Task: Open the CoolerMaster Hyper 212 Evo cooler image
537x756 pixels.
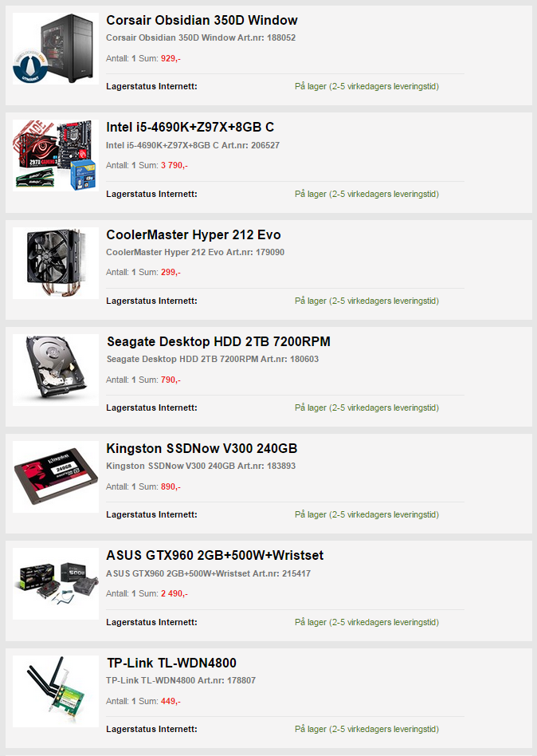Action: click(x=56, y=263)
